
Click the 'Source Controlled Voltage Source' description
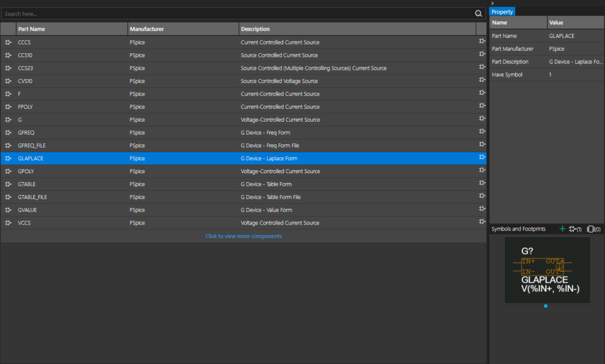[279, 81]
